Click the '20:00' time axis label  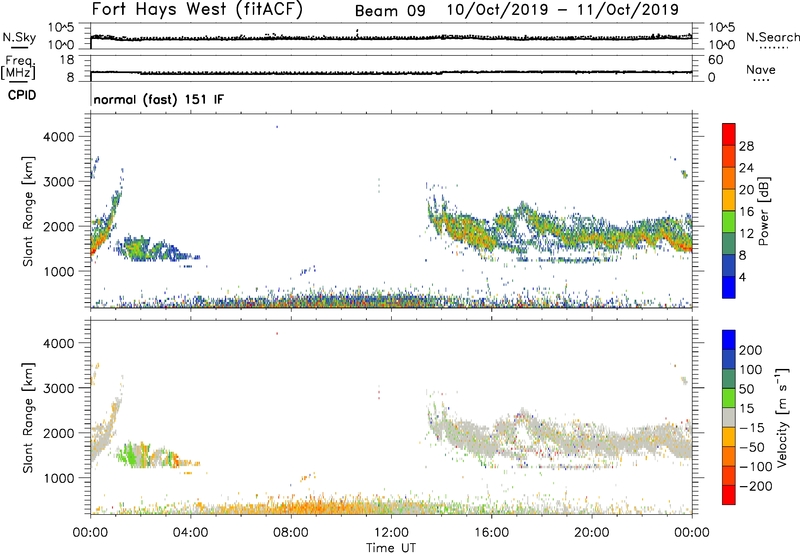point(592,533)
